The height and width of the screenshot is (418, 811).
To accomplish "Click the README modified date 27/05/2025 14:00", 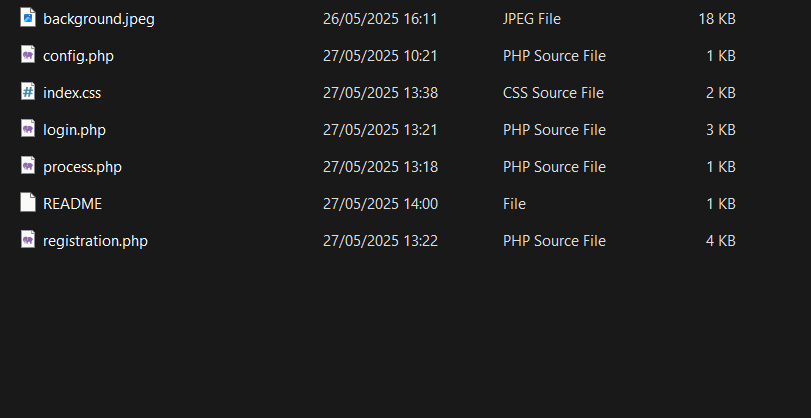I will pos(380,204).
